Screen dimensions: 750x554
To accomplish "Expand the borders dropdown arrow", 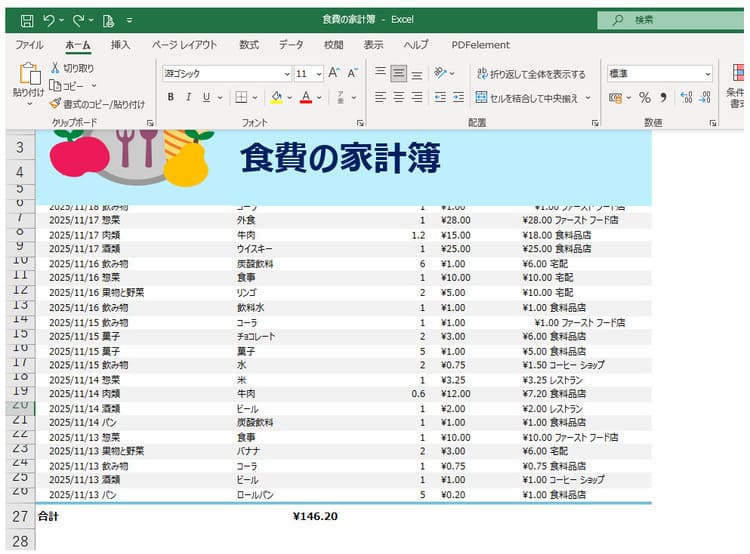I will pos(255,98).
